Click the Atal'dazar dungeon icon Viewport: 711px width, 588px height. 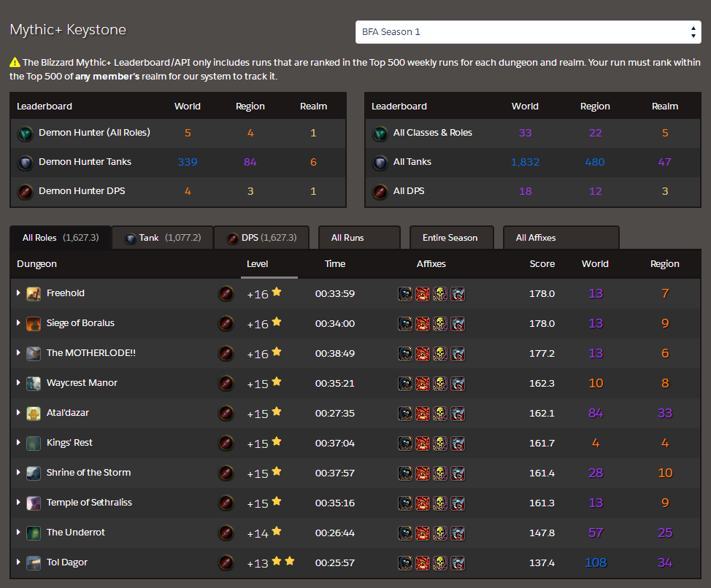coord(34,414)
